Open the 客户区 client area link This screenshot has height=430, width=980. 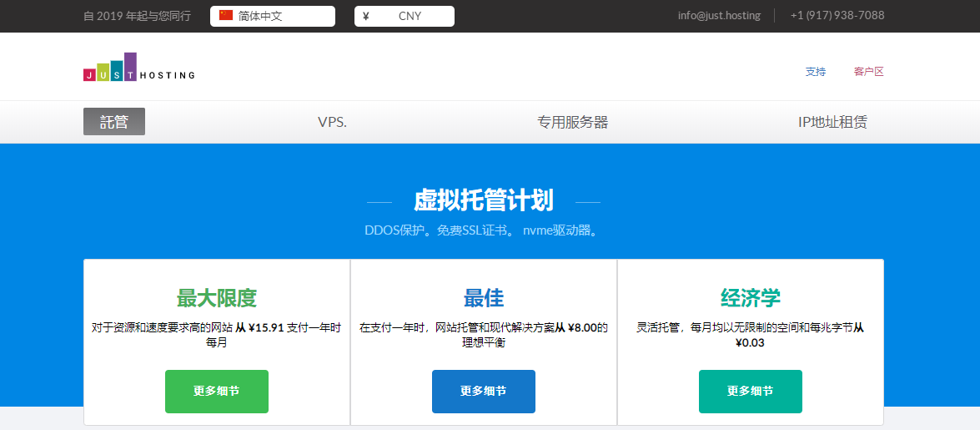click(x=868, y=72)
